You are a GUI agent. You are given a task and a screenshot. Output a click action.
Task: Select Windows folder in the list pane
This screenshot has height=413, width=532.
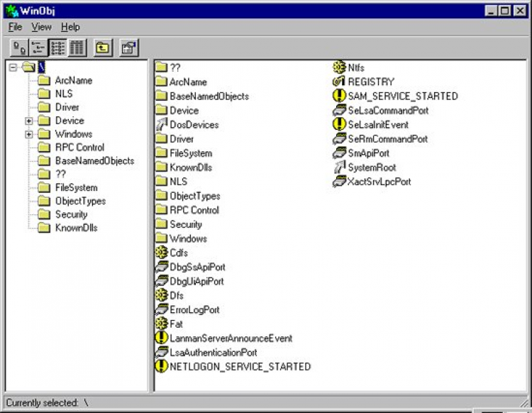pos(188,239)
